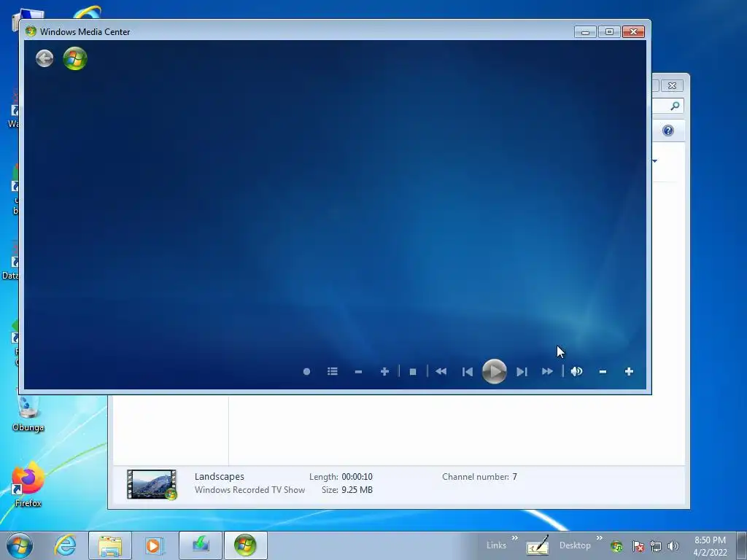The image size is (747, 560).
Task: Click channel down minus button
Action: pyautogui.click(x=359, y=371)
